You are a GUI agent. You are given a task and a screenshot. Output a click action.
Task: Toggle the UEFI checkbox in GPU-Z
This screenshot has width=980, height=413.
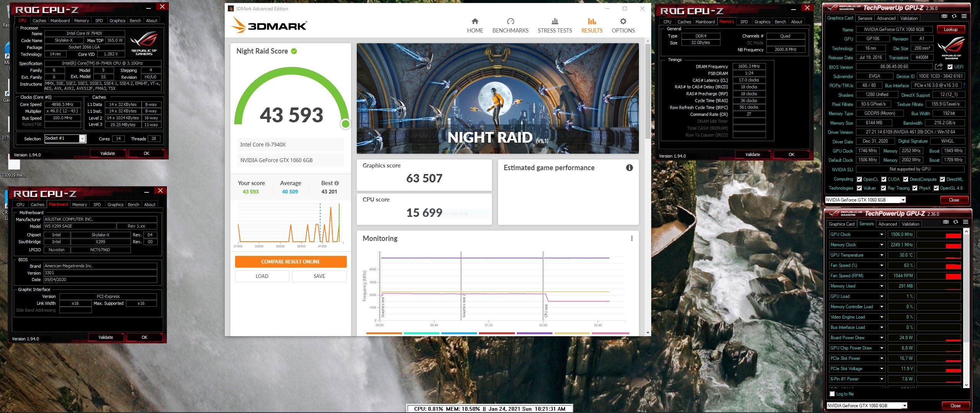(950, 67)
